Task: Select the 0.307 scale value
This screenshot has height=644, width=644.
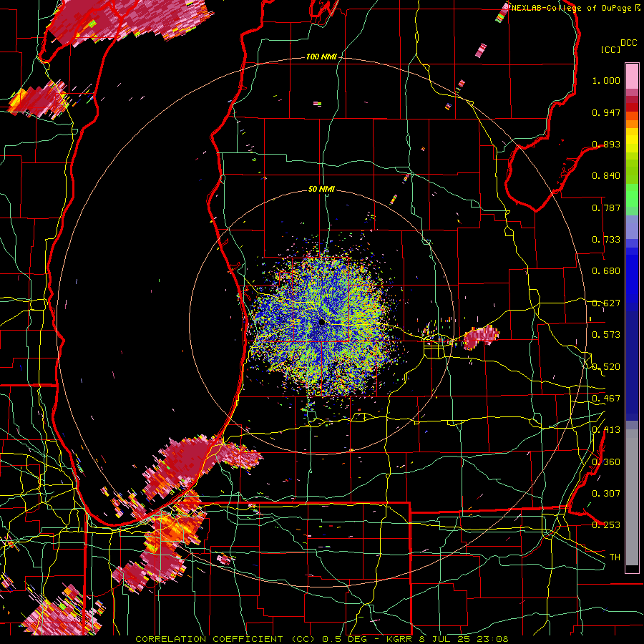Action: tap(606, 493)
